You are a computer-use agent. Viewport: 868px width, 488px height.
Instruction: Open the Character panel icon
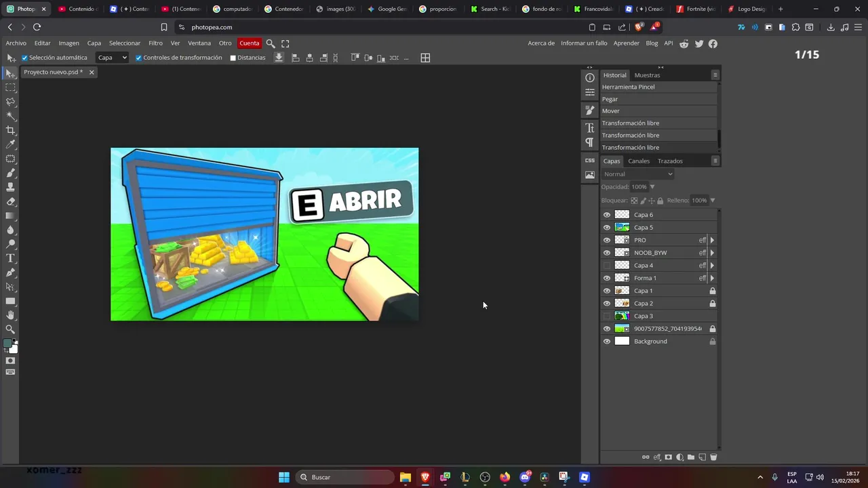click(590, 127)
